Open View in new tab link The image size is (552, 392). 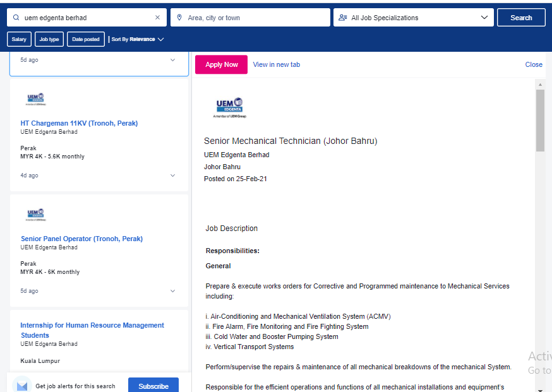pos(277,64)
